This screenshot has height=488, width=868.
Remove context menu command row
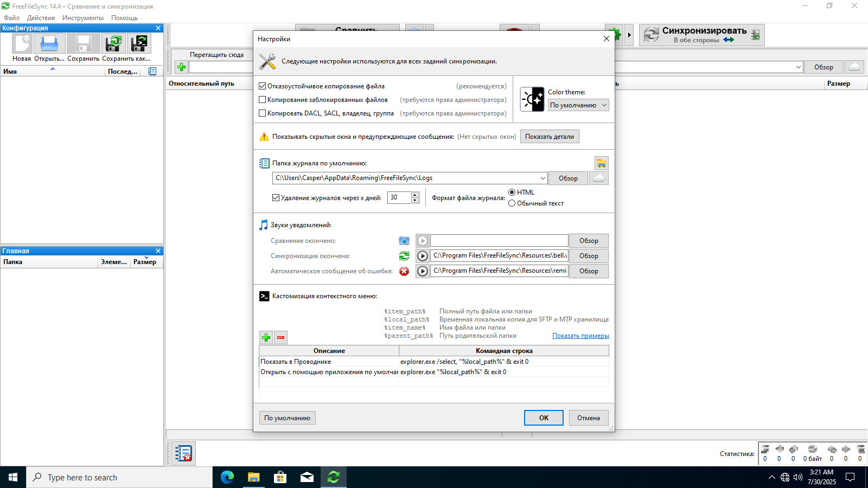point(280,338)
